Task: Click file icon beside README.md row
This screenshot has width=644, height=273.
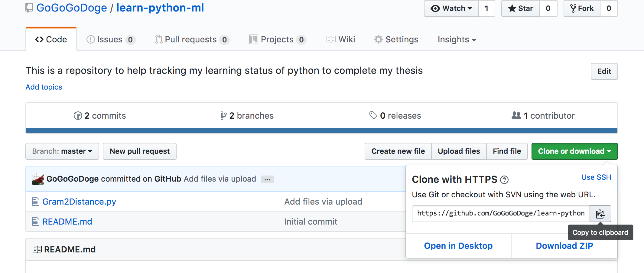Action: click(36, 222)
